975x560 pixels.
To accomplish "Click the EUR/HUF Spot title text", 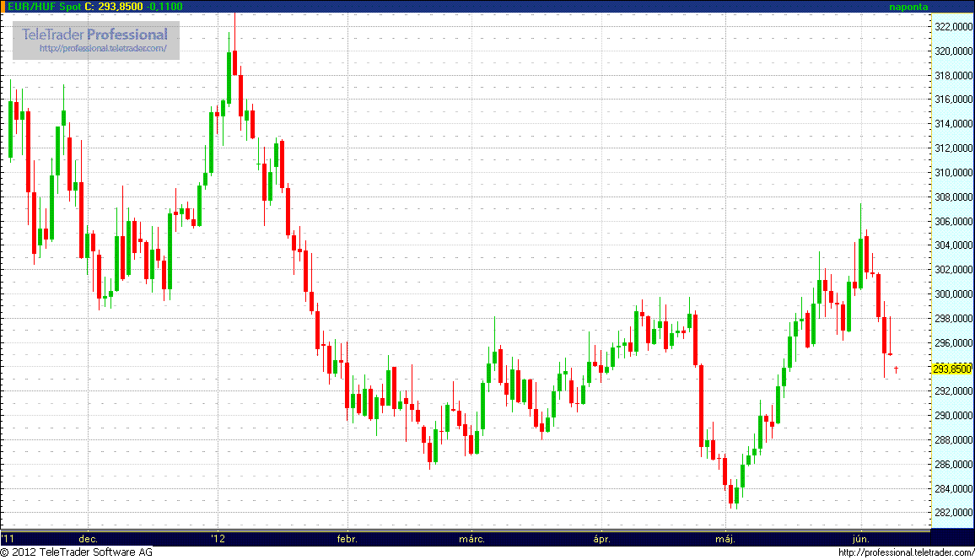I will tap(44, 6).
